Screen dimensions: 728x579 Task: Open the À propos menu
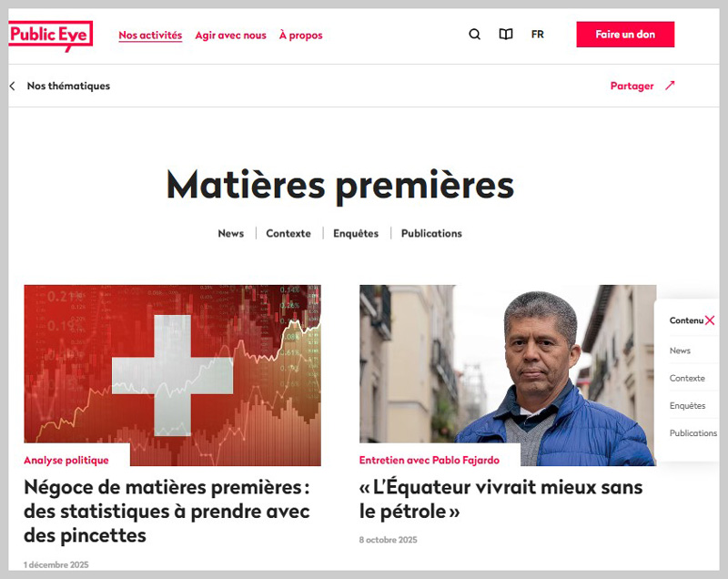tap(300, 36)
